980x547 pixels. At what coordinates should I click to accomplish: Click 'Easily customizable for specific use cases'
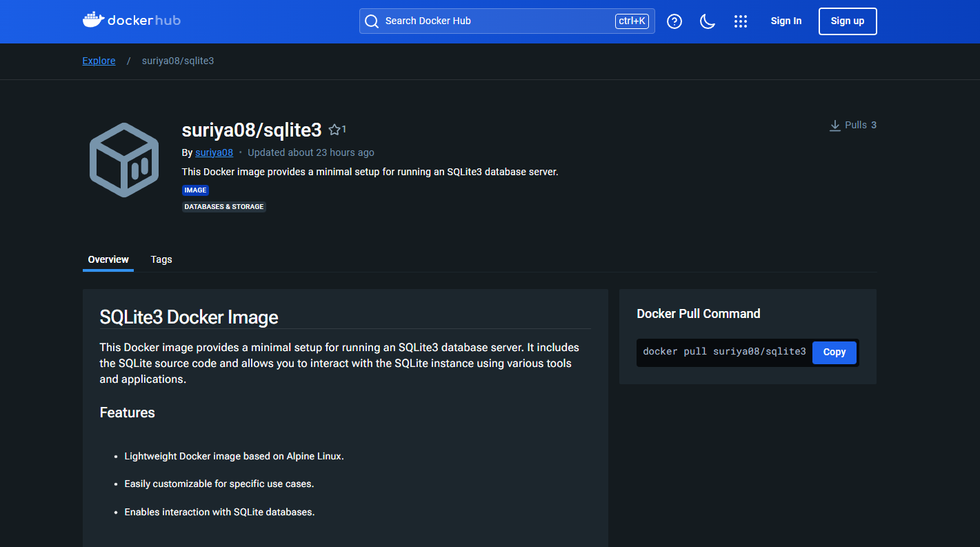tap(219, 484)
